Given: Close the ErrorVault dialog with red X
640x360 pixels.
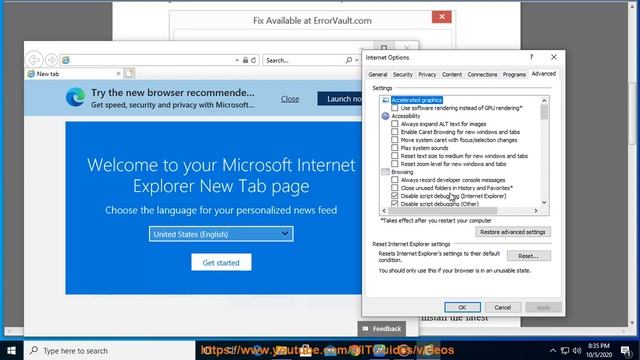Looking at the screenshot, I should pos(442,17).
